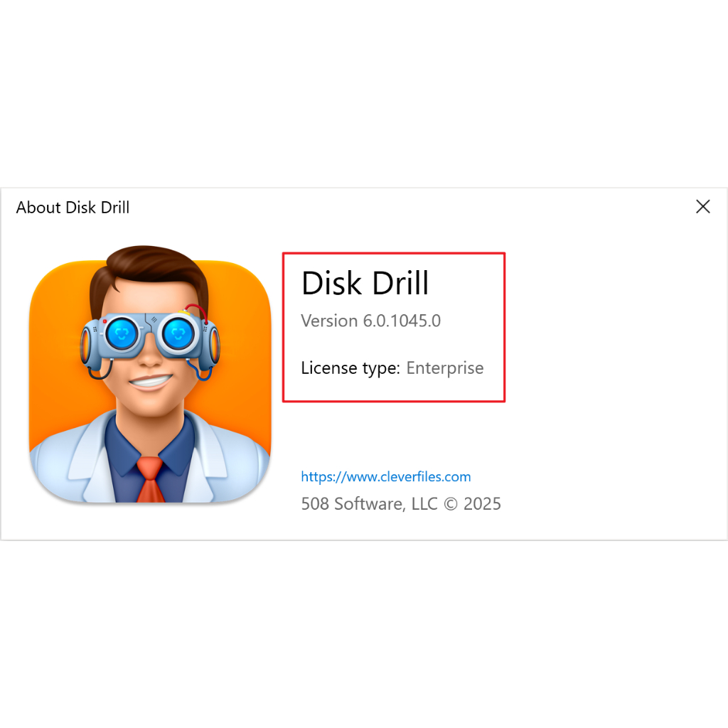
Task: Open the cleverfiles.com website link
Action: pos(385,476)
